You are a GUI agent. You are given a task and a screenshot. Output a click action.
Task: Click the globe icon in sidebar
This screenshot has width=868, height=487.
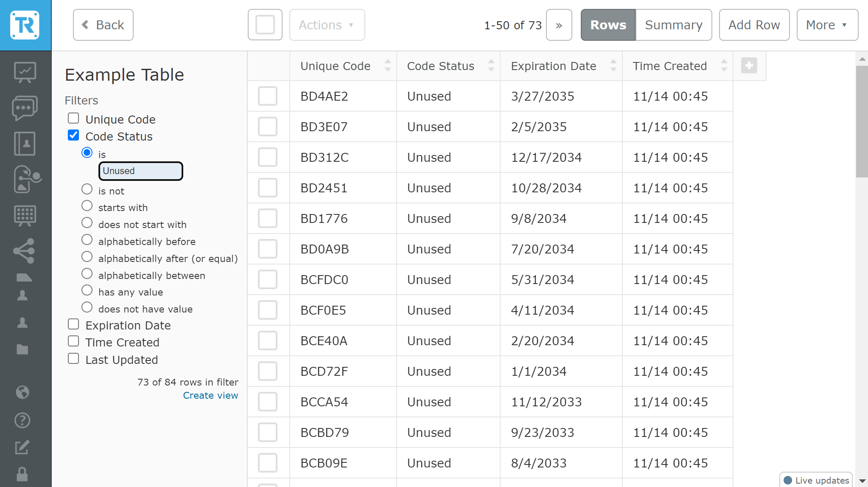pos(22,392)
